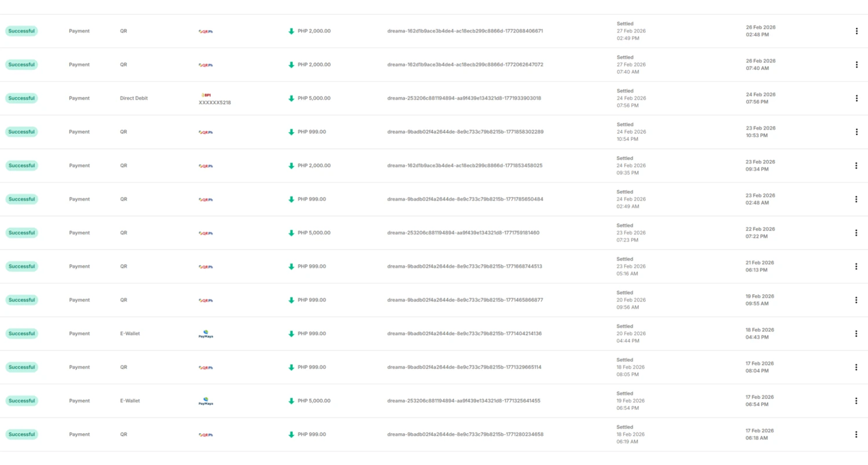Open the kebab menu for the 21 Feb 06:13 PM row
The height and width of the screenshot is (465, 868).
856,266
